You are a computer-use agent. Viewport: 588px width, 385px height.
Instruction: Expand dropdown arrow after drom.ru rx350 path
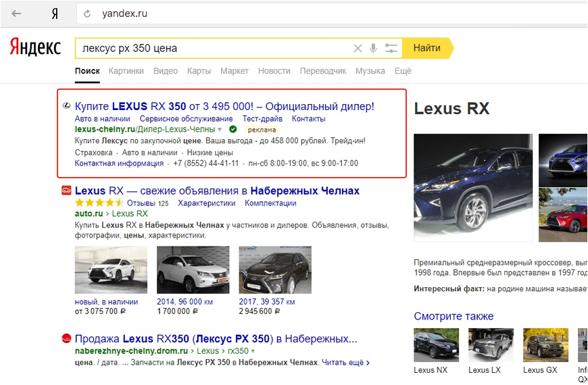point(253,352)
